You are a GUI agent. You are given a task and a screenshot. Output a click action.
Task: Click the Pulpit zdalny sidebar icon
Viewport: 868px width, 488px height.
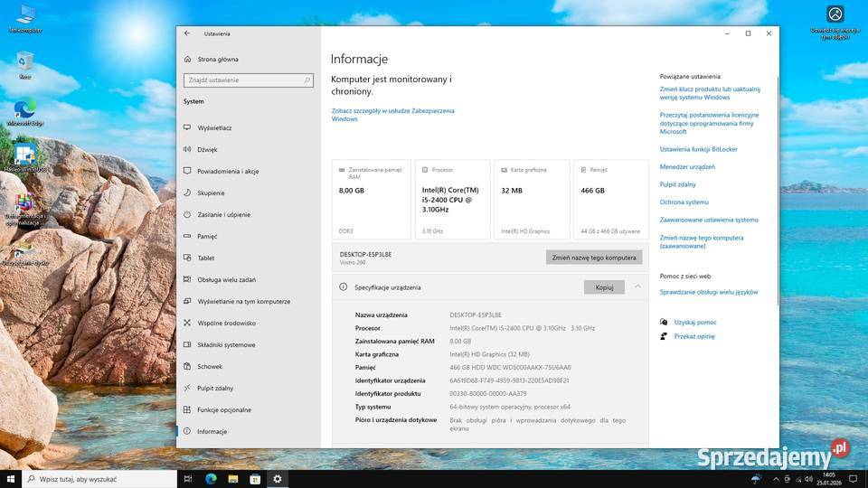tap(187, 388)
